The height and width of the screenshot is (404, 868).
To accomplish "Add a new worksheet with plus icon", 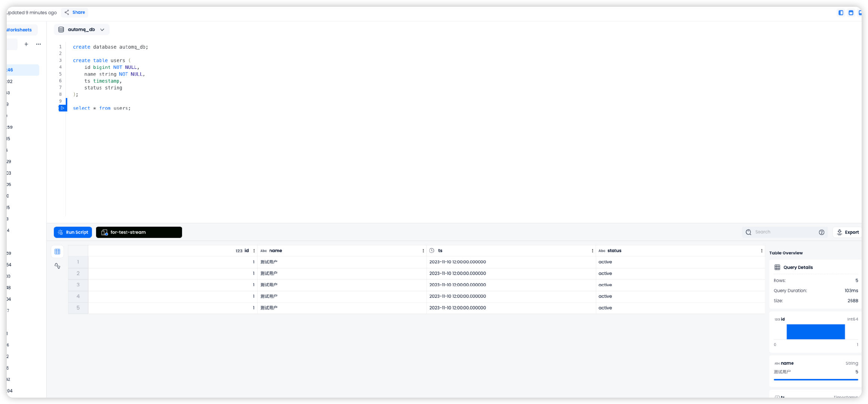I will 26,44.
